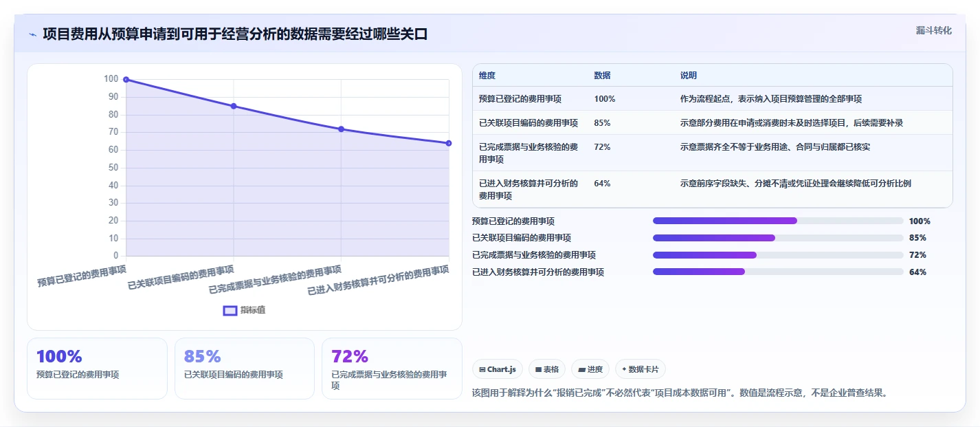Select the 表格 tag
Image resolution: width=980 pixels, height=427 pixels.
click(547, 369)
